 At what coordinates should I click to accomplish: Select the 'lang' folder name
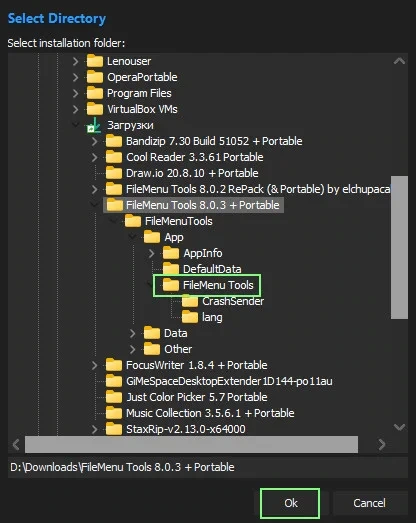(212, 317)
